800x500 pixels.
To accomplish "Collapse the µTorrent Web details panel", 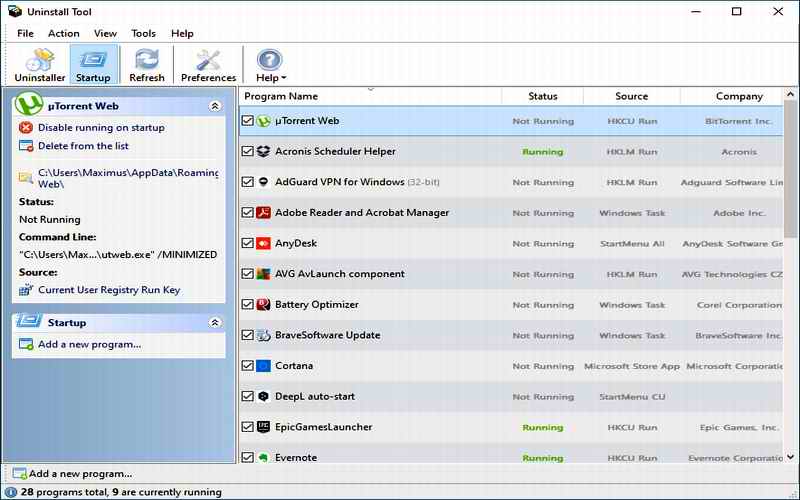I will 214,105.
